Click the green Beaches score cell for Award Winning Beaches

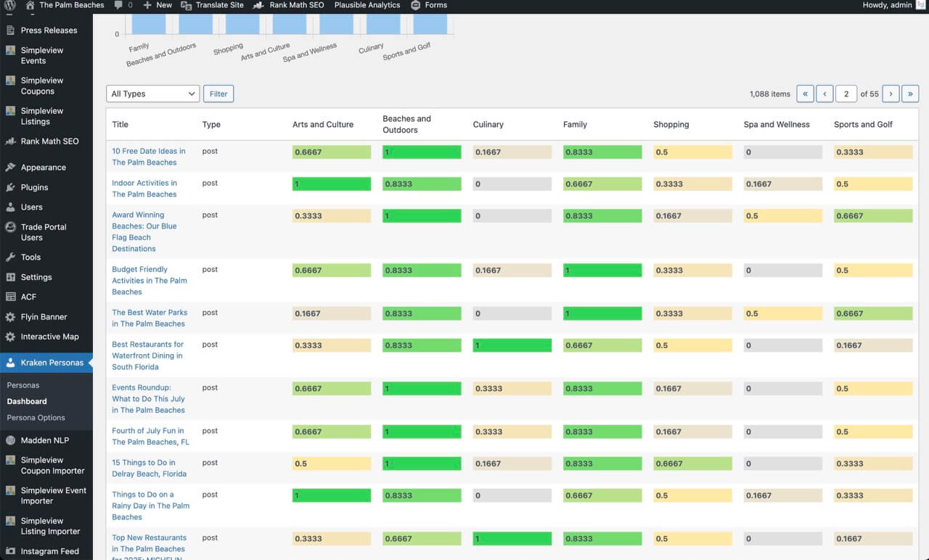[x=421, y=215]
